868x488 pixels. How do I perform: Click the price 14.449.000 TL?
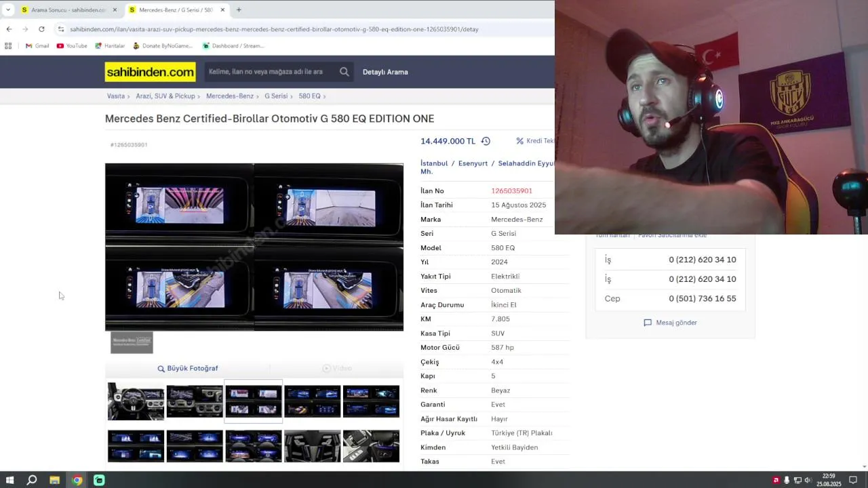(x=448, y=141)
